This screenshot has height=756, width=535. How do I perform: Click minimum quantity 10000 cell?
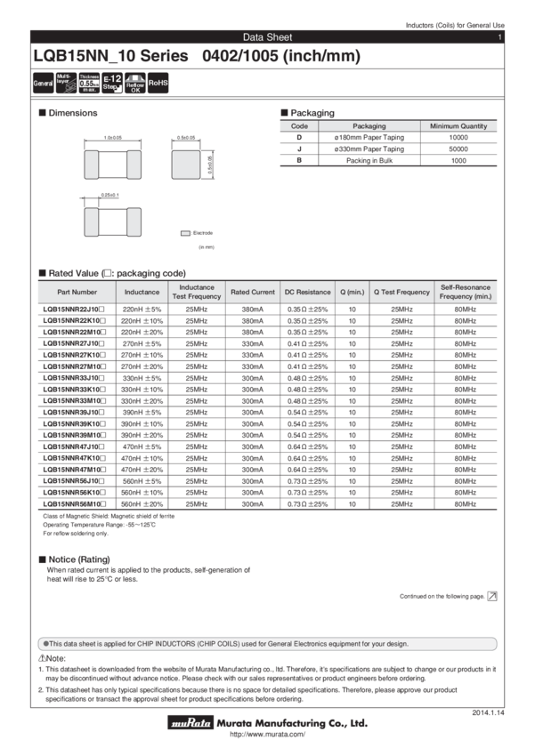tap(458, 137)
